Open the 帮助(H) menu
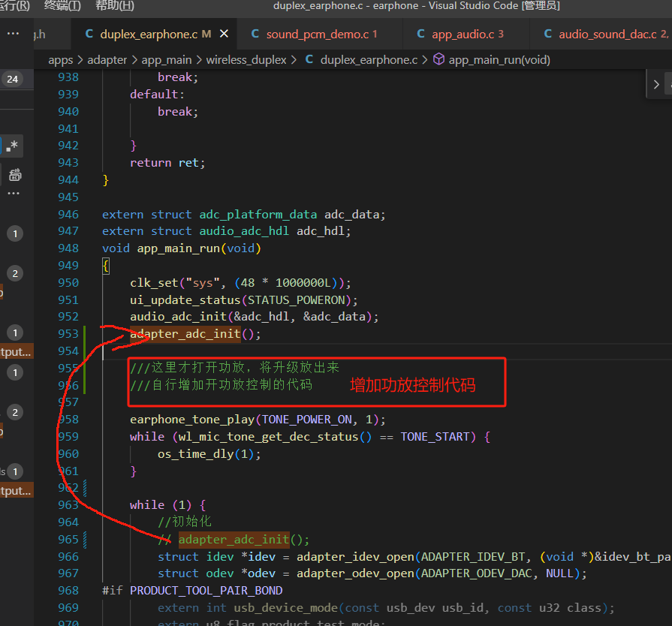This screenshot has height=626, width=672. [x=114, y=6]
